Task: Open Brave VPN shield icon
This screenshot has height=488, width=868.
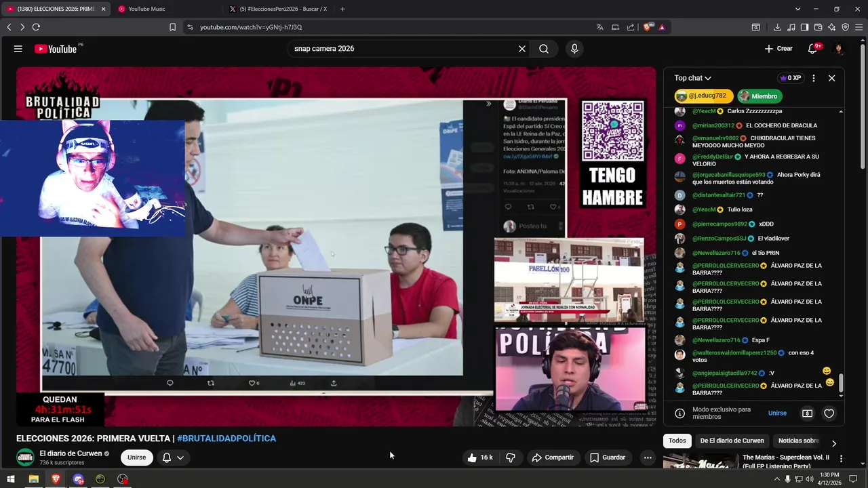Action: (x=845, y=27)
